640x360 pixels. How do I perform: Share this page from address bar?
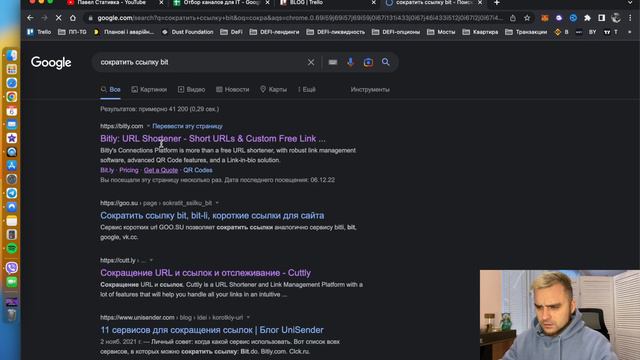(513, 18)
